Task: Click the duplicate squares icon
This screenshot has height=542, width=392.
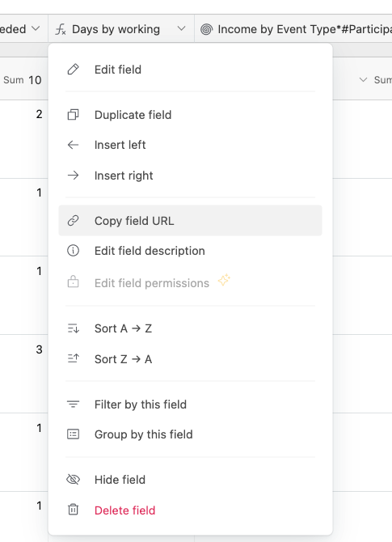Action: [x=73, y=115]
